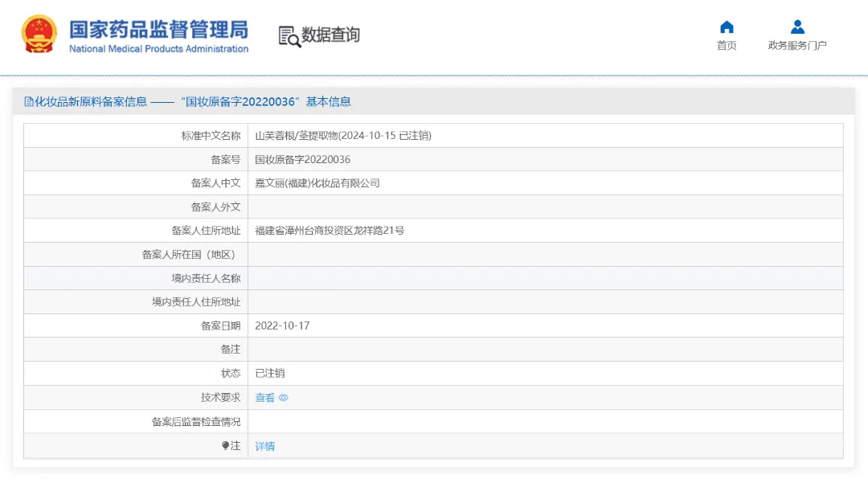Click the 境内责任人住所地址 label
868x483 pixels.
tap(196, 302)
